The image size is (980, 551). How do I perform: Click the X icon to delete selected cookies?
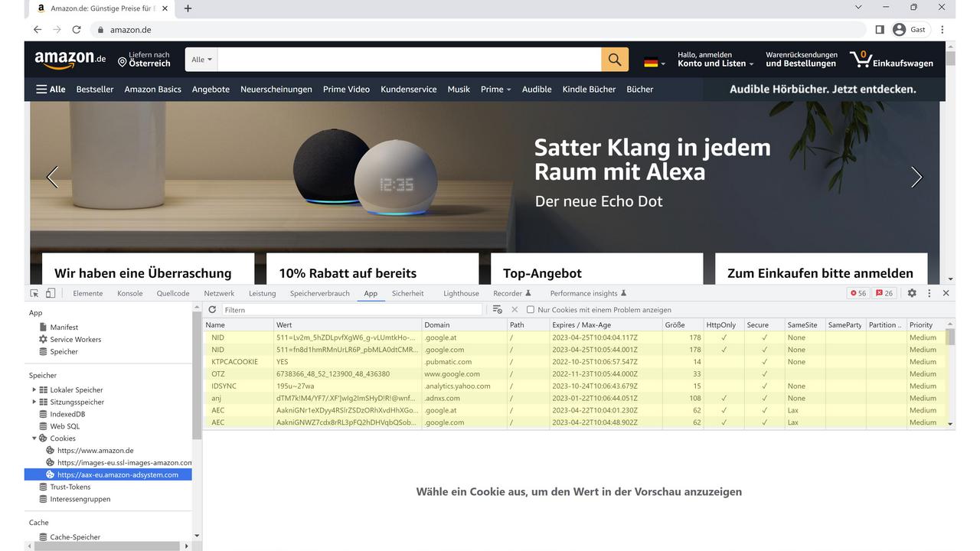point(514,309)
